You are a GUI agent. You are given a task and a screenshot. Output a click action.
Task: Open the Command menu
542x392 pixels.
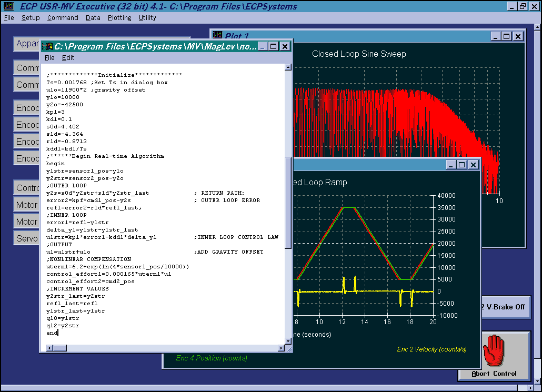63,18
